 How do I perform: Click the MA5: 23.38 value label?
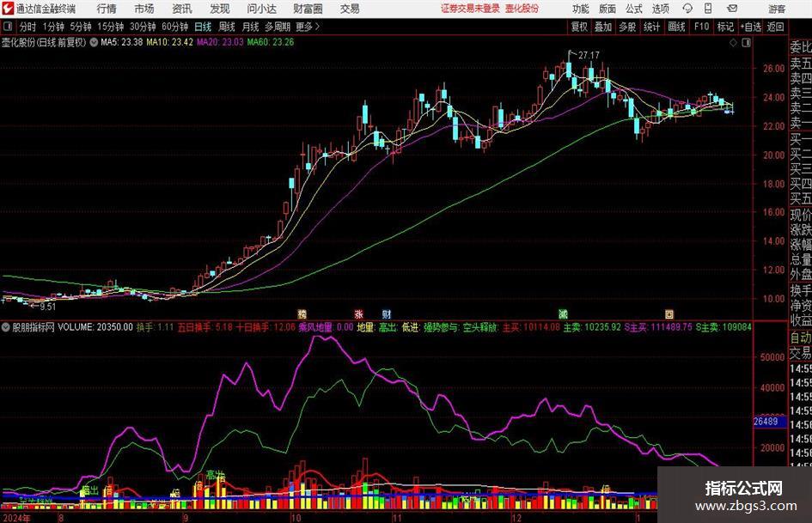tap(122, 42)
